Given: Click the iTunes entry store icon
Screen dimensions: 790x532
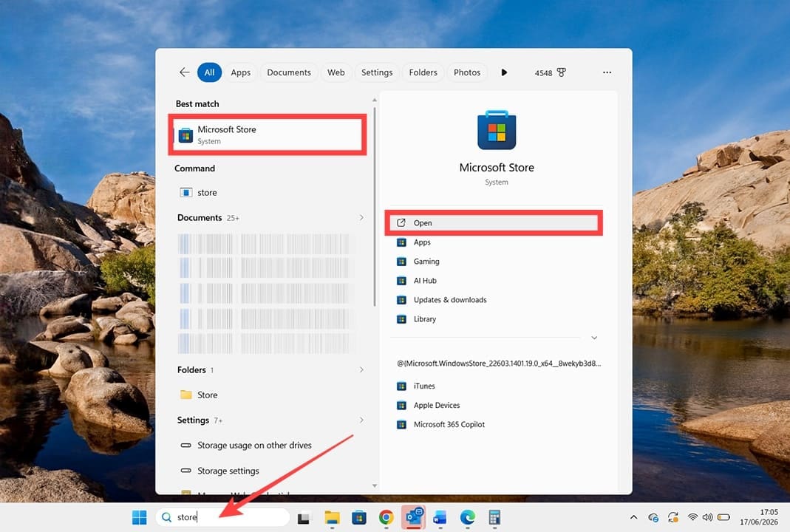Looking at the screenshot, I should [x=401, y=386].
